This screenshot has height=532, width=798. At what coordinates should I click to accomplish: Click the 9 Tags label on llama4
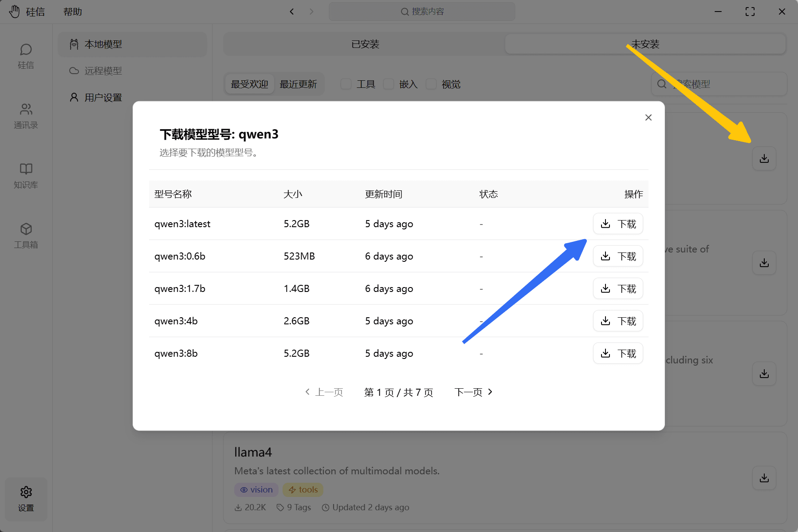[x=294, y=507]
